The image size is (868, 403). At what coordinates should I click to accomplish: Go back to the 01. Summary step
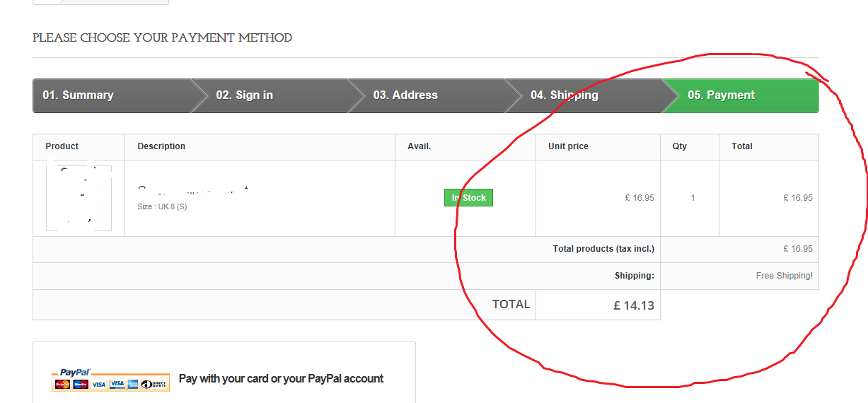pyautogui.click(x=78, y=95)
